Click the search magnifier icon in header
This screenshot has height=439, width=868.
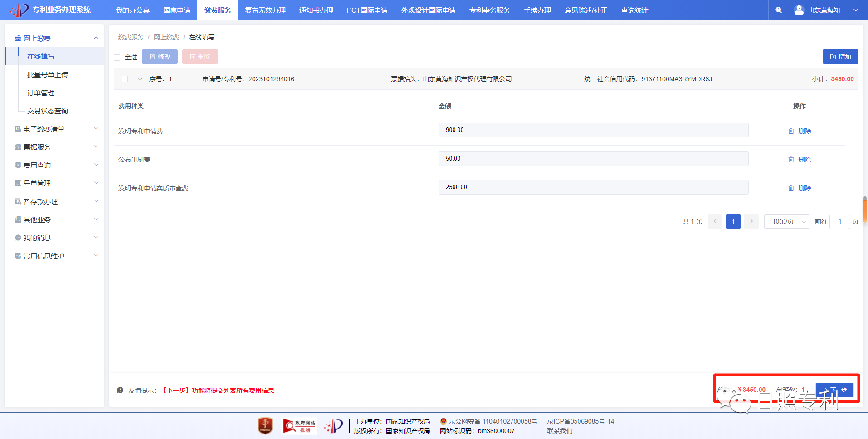(779, 10)
